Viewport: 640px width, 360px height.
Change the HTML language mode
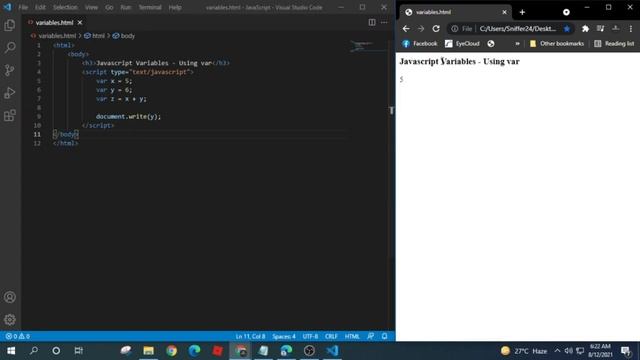pos(352,336)
